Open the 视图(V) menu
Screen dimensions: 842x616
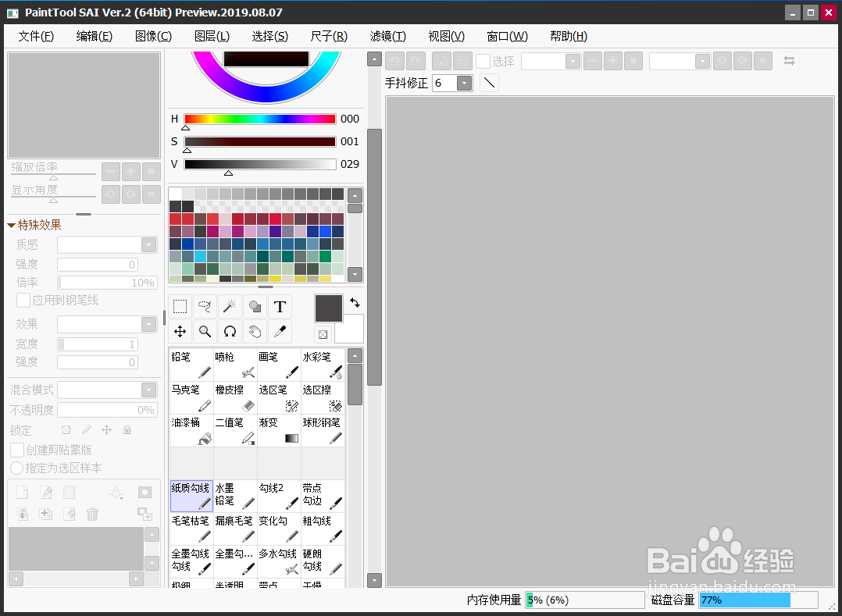pos(446,36)
